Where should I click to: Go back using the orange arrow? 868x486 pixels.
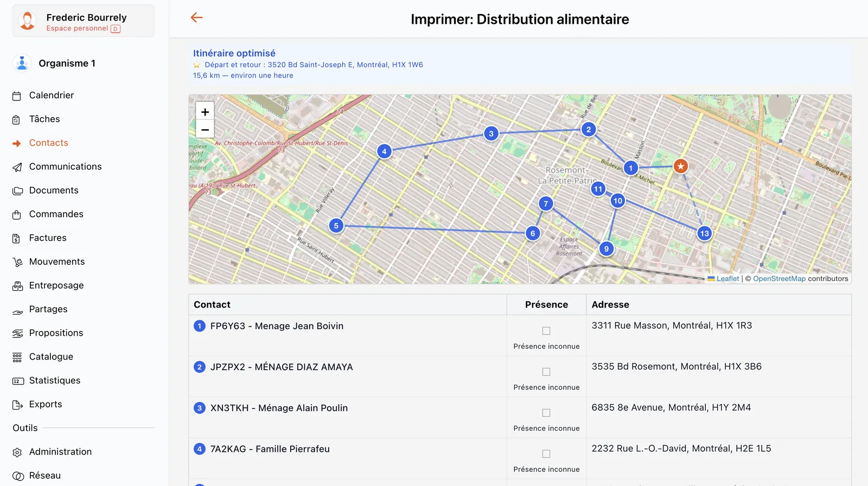[196, 18]
